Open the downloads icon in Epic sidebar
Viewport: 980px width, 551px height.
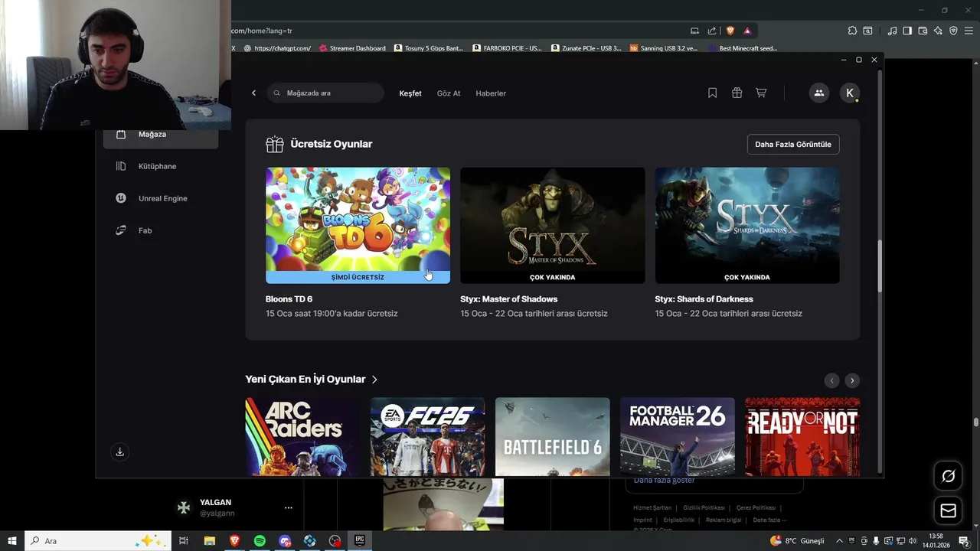tap(119, 452)
